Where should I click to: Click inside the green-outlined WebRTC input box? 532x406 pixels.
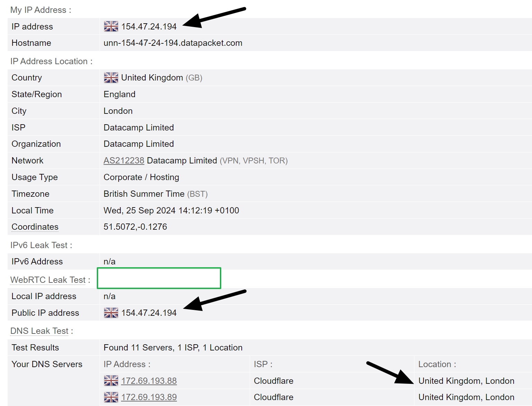[x=159, y=278]
